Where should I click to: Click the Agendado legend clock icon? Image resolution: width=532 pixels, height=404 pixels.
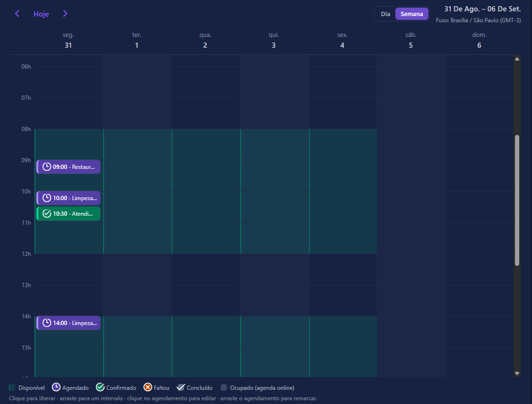[x=56, y=387]
